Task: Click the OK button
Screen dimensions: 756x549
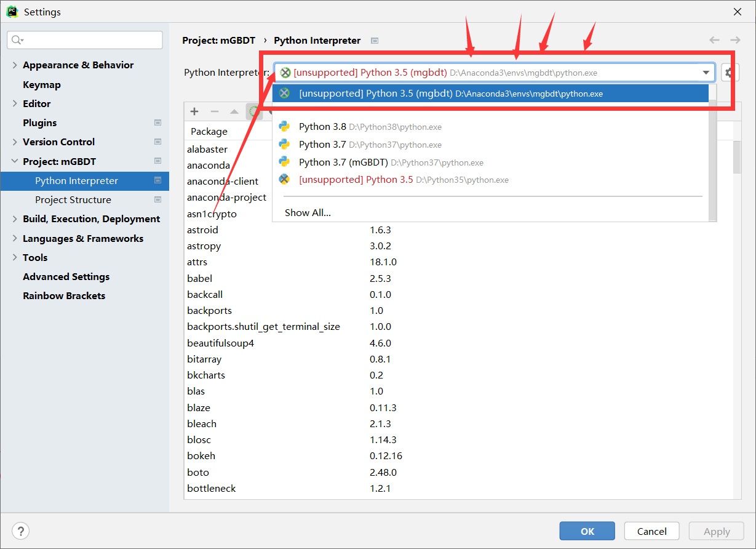Action: point(587,531)
